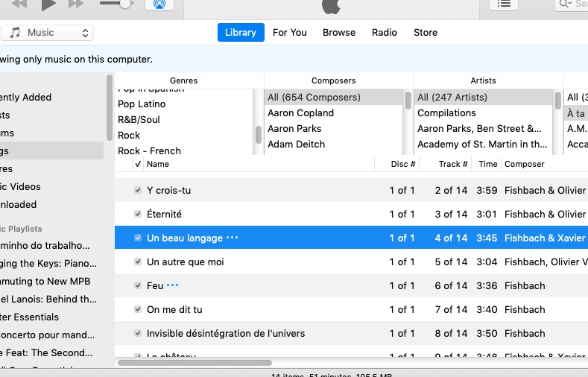Open playlist Daniel Lanois: Behind th...
This screenshot has height=377, width=588.
[48, 299]
